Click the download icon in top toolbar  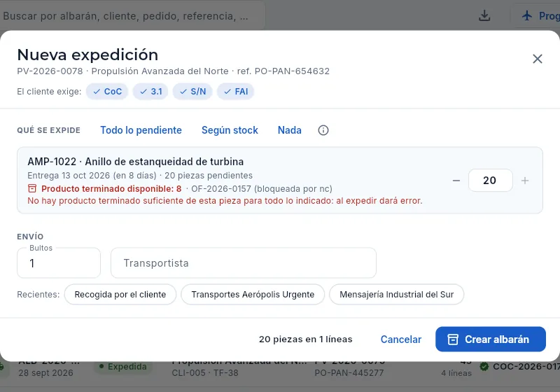pos(484,15)
